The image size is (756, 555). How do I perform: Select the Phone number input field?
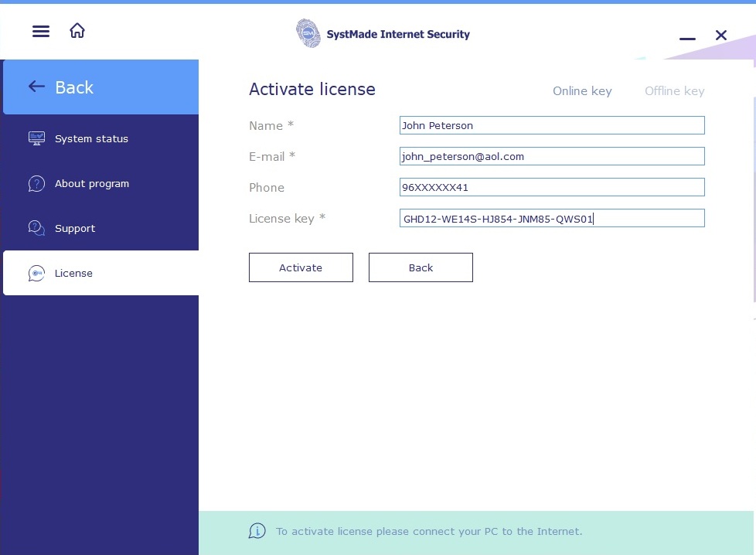[x=552, y=187]
